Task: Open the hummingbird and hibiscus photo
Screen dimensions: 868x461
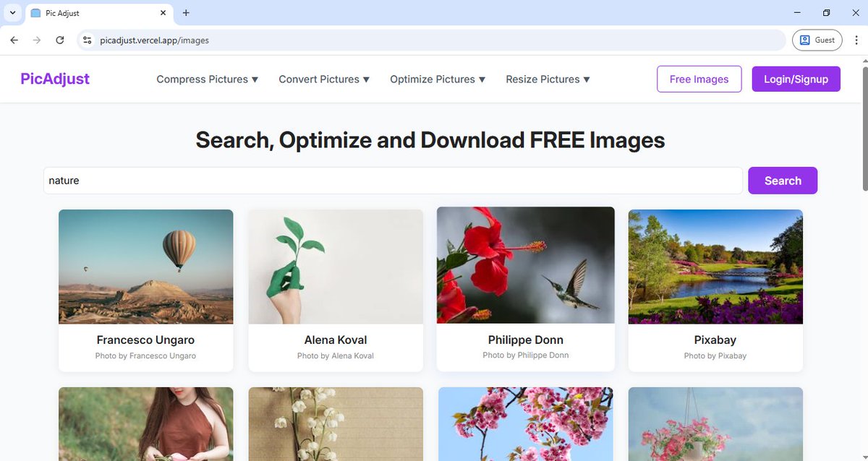Action: (x=526, y=264)
